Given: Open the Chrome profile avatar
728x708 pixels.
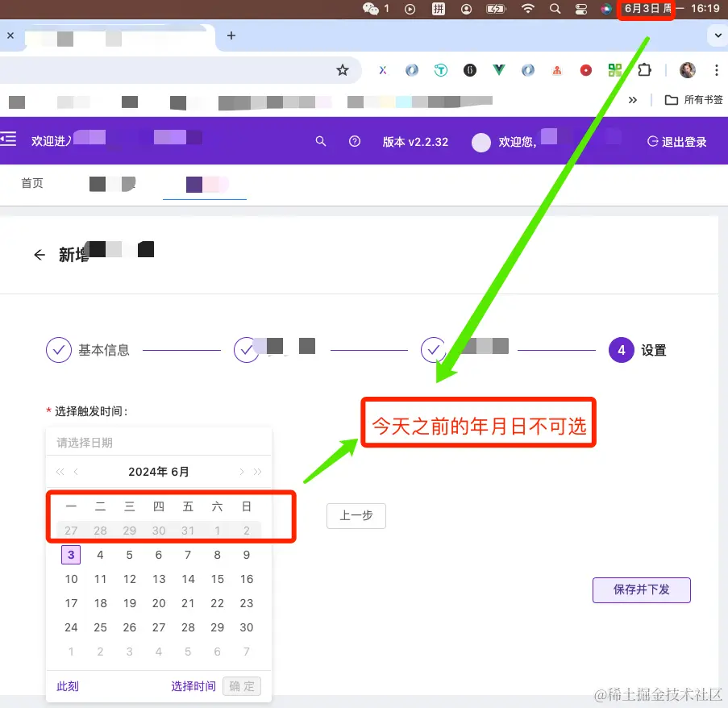Looking at the screenshot, I should point(687,70).
